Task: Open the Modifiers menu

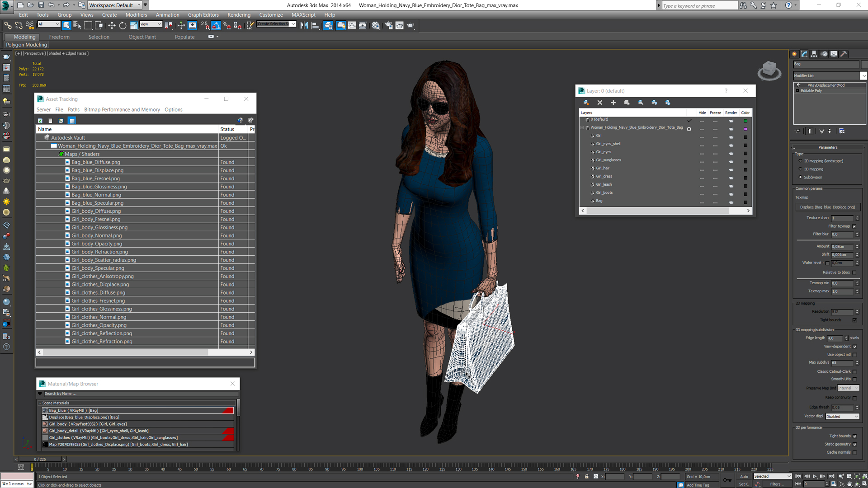Action: pos(136,15)
